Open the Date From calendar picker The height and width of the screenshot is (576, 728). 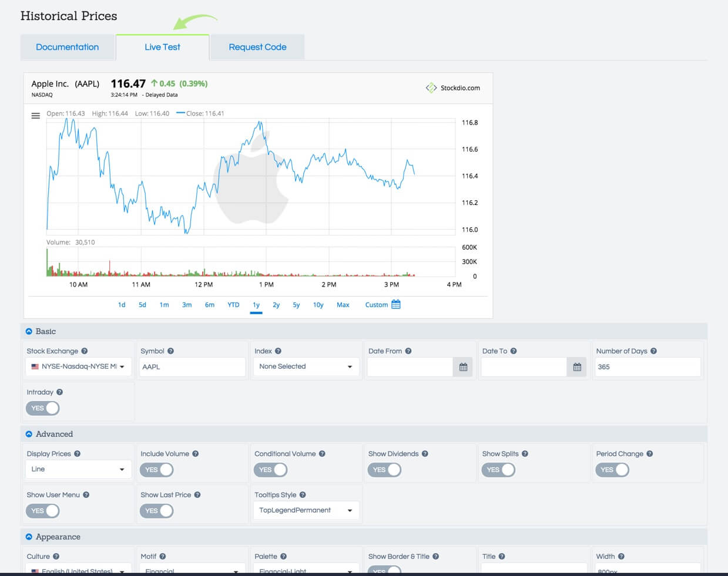463,367
